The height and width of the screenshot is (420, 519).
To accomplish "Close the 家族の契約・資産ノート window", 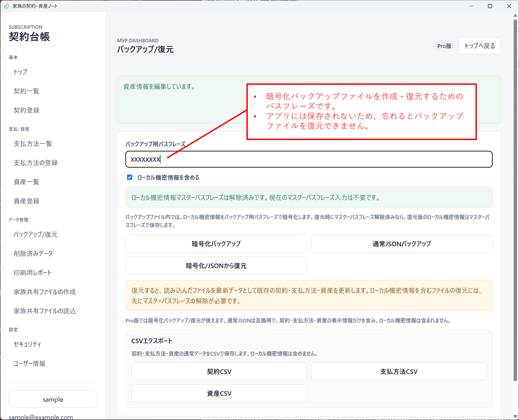I will (509, 6).
